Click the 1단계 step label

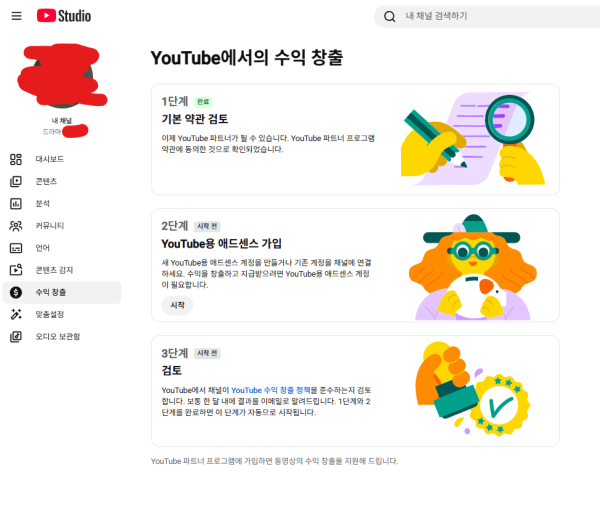pos(174,101)
